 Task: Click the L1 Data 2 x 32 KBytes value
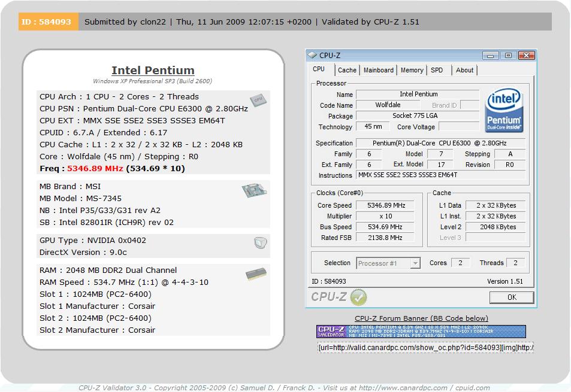point(496,205)
